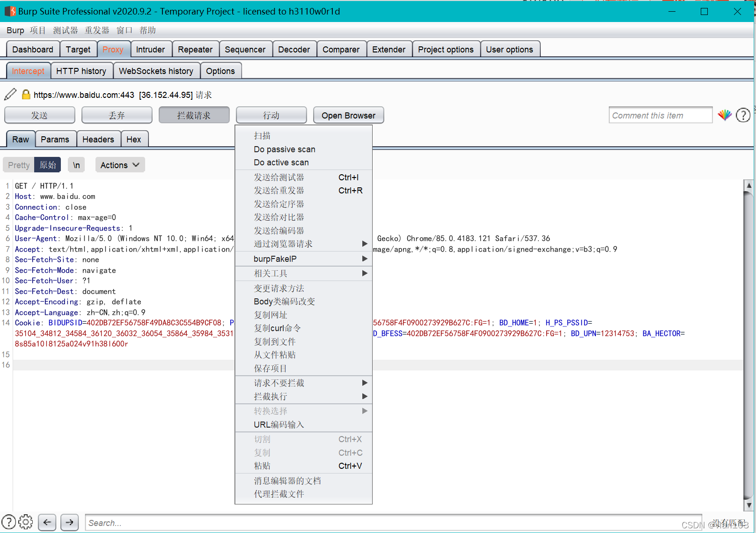Screen dimensions: 756x533
Task: Switch to Intruder tab
Action: tap(150, 49)
